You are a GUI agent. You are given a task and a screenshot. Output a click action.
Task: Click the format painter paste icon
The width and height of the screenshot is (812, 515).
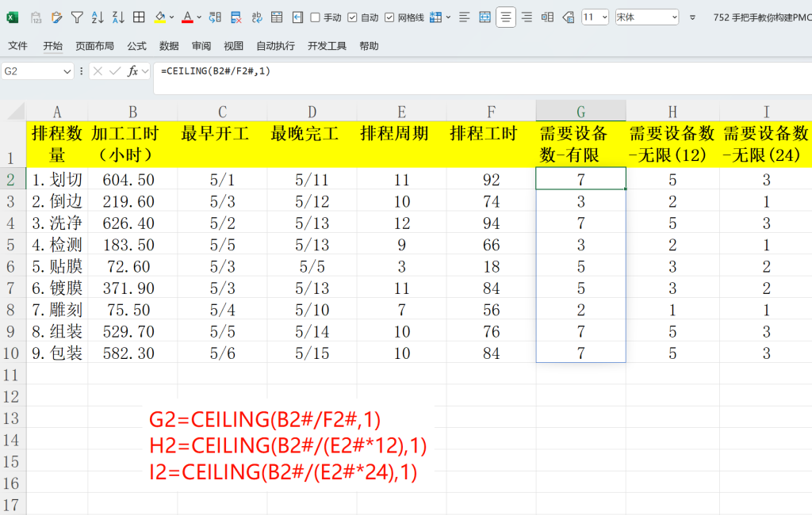(x=56, y=17)
